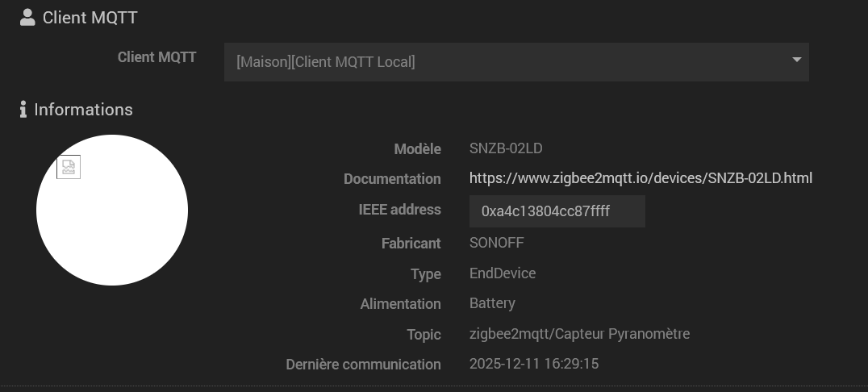The image size is (868, 392).
Task: Focus the IEEE address input field
Action: click(x=557, y=211)
